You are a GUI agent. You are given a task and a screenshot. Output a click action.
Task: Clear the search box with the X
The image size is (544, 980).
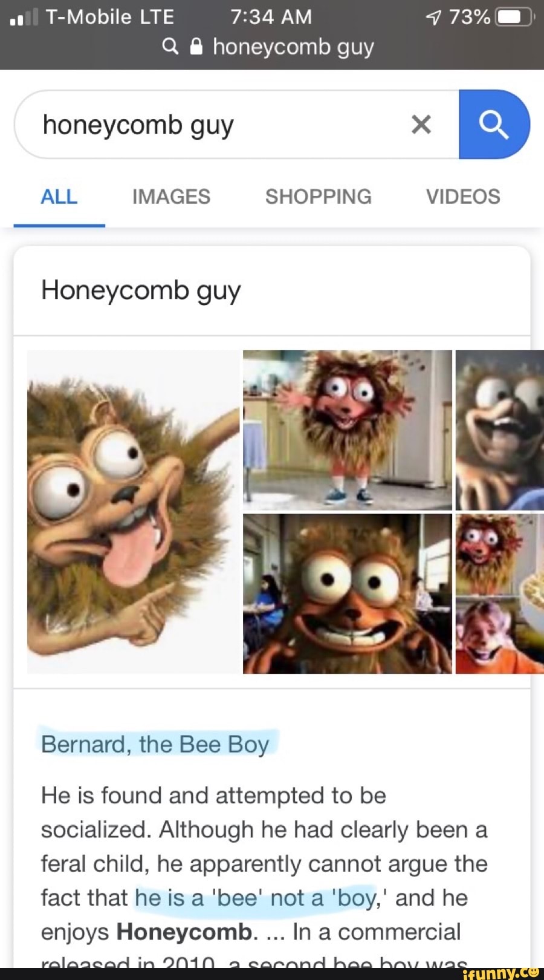421,125
